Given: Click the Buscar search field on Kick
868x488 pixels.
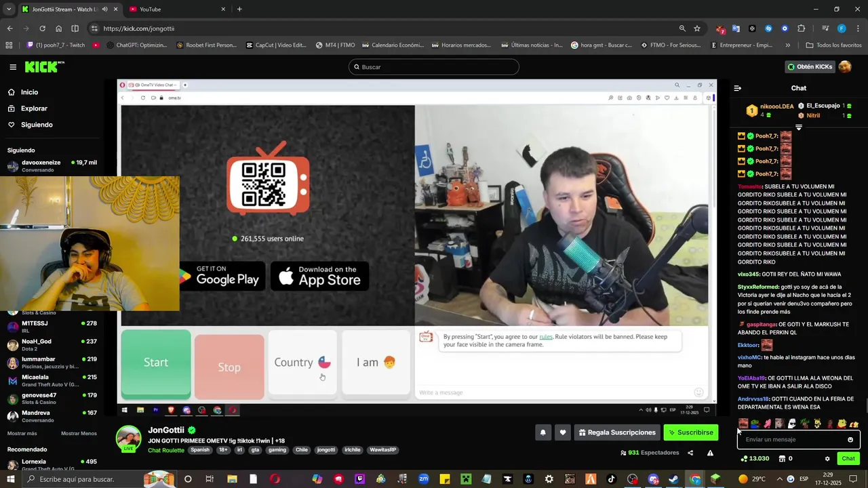Looking at the screenshot, I should pos(434,67).
